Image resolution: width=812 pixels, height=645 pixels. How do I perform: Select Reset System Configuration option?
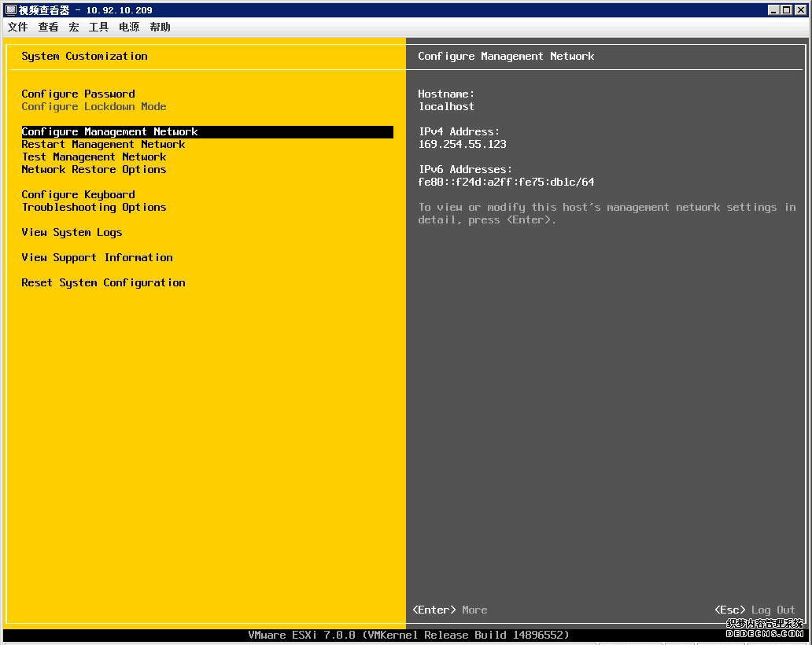pos(103,282)
